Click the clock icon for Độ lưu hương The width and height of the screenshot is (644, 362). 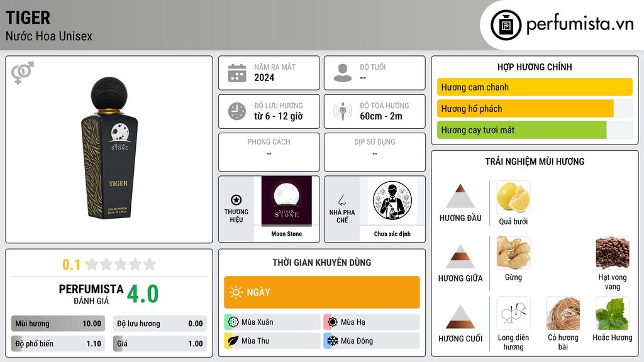(x=237, y=111)
